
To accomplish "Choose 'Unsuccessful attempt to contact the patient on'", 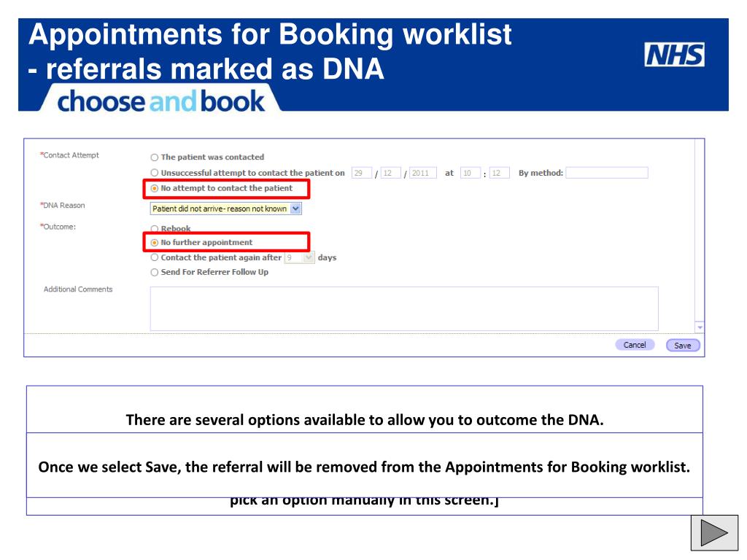I will coord(155,173).
